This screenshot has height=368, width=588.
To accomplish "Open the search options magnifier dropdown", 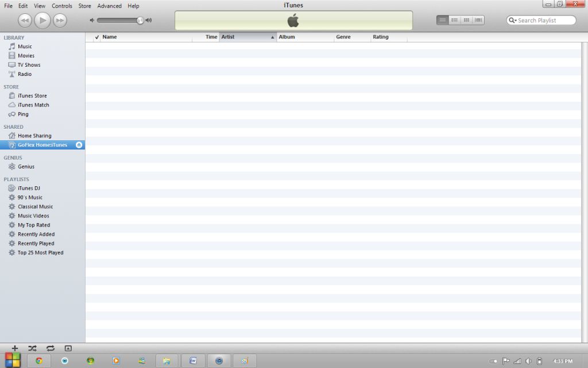I will coord(512,20).
